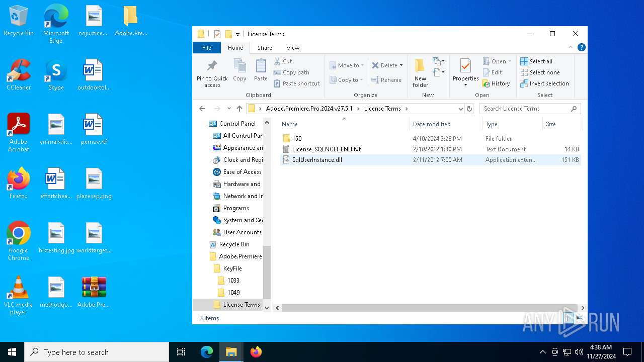The image size is (644, 362).
Task: Select VLC media player desktop icon
Action: point(19,296)
